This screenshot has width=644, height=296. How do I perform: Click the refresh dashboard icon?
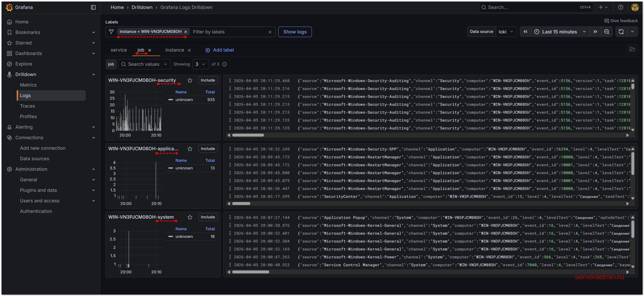[621, 32]
